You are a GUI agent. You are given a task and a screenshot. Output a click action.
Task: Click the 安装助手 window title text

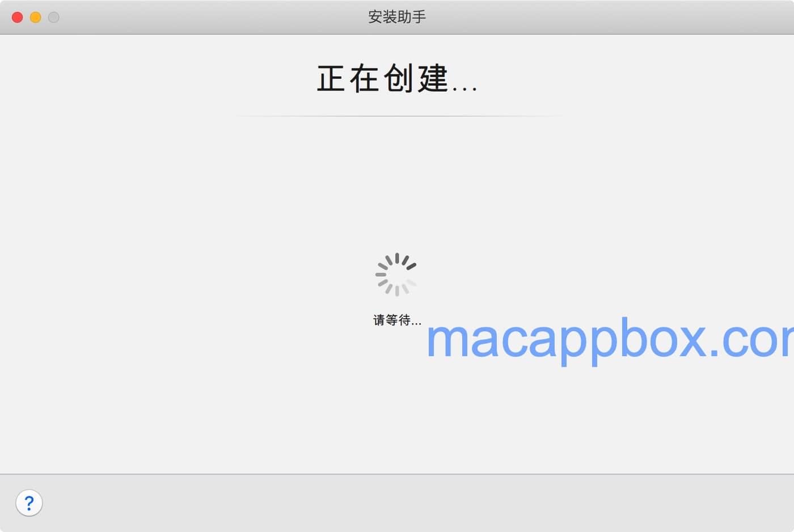pos(397,17)
